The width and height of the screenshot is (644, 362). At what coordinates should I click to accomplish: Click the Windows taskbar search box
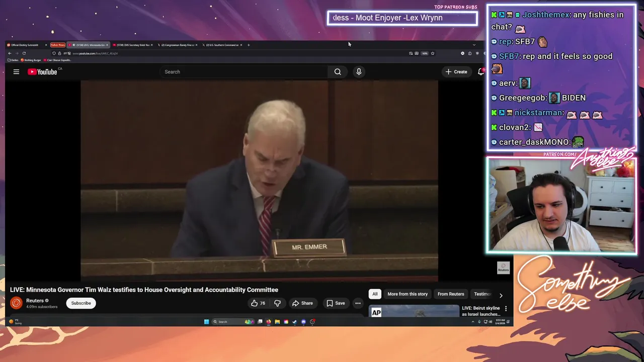point(233,322)
